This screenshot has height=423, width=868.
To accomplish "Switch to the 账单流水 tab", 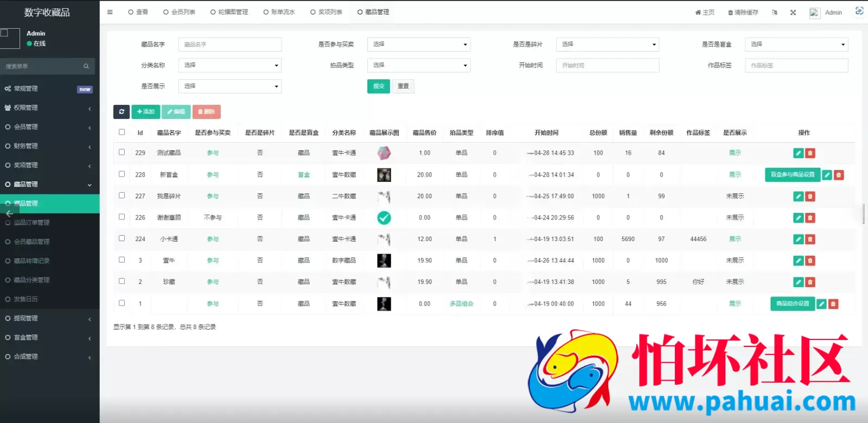I will (x=279, y=12).
